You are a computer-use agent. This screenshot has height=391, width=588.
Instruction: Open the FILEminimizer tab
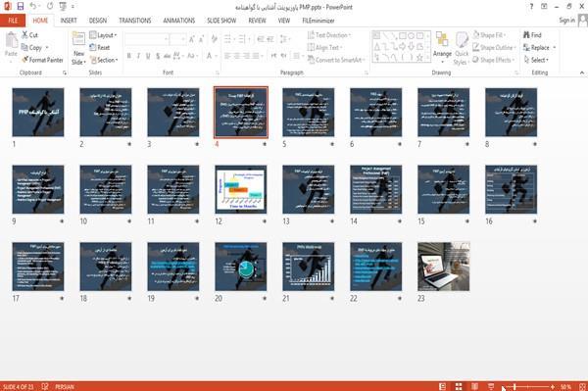click(x=318, y=21)
